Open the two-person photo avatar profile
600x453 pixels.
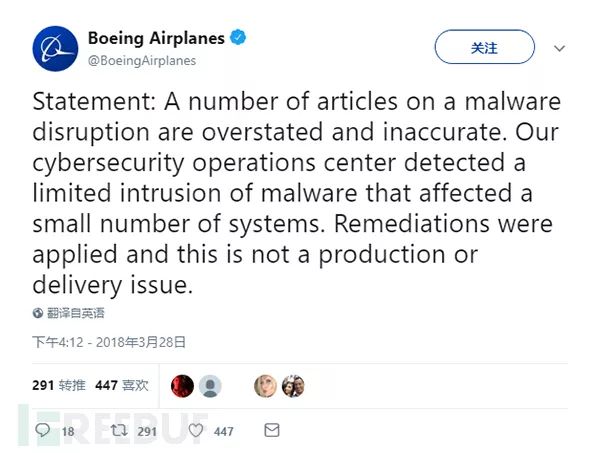pos(292,386)
